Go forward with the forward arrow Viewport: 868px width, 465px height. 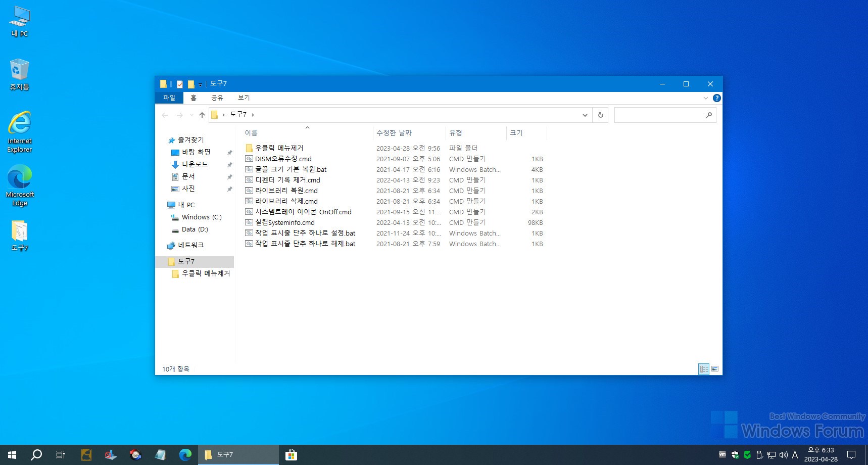coord(179,115)
